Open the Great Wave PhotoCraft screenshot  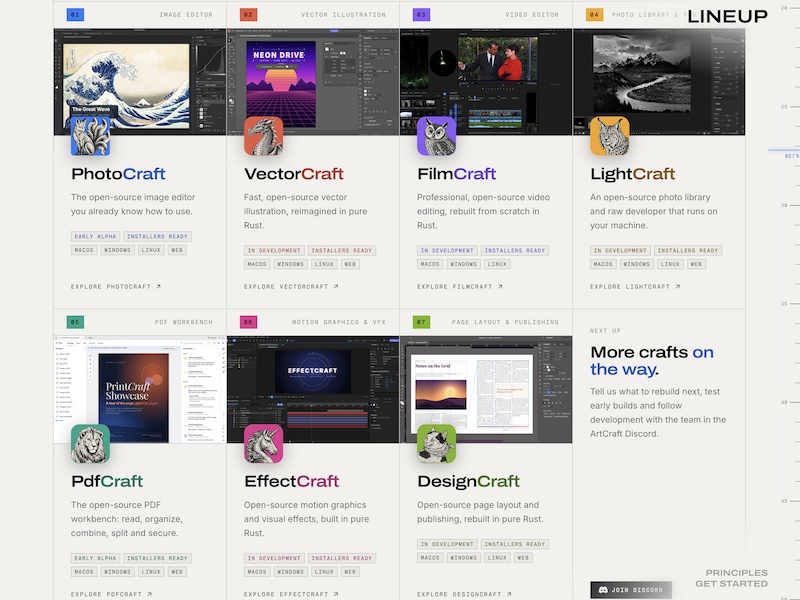[140, 82]
